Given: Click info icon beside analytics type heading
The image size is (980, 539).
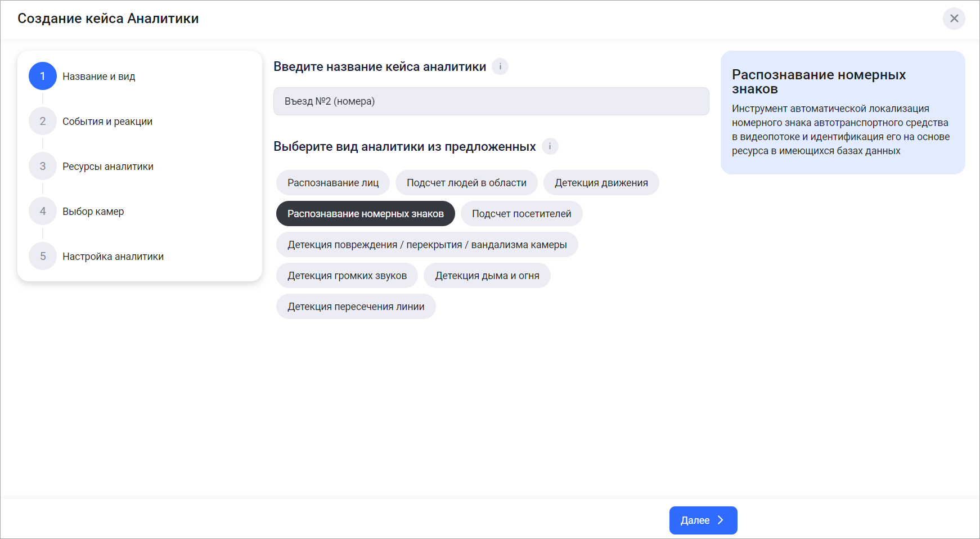Looking at the screenshot, I should [x=550, y=146].
